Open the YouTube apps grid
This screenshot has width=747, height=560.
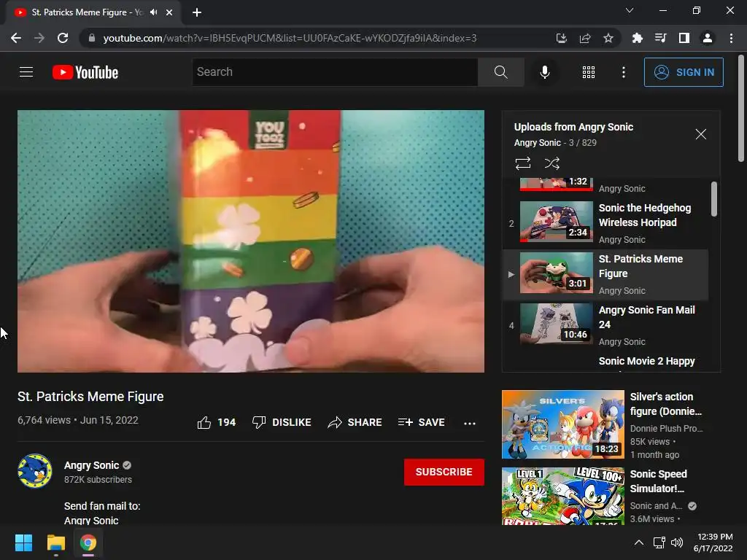pos(589,72)
